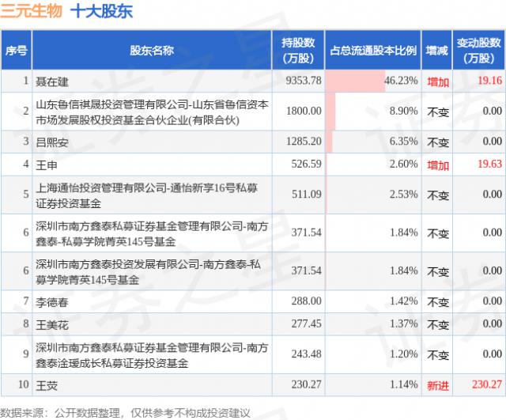Viewport: 506px width, 420px height.
Task: Click the 占总流通股本比例 column header
Action: [x=373, y=51]
